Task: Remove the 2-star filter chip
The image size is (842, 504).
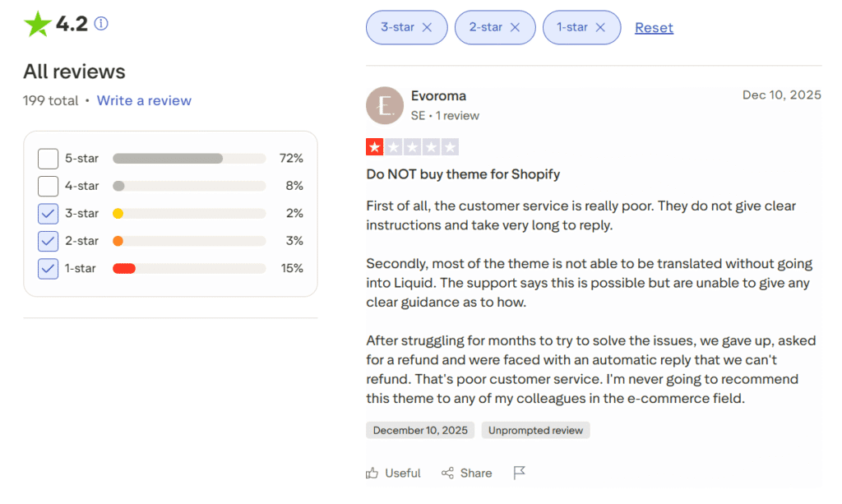Action: click(x=516, y=27)
